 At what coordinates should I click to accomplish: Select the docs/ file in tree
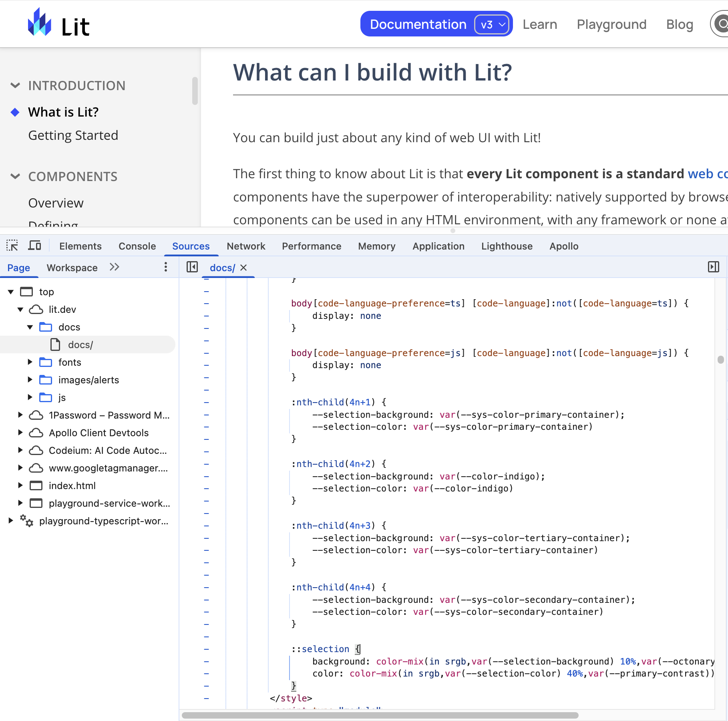(x=80, y=345)
